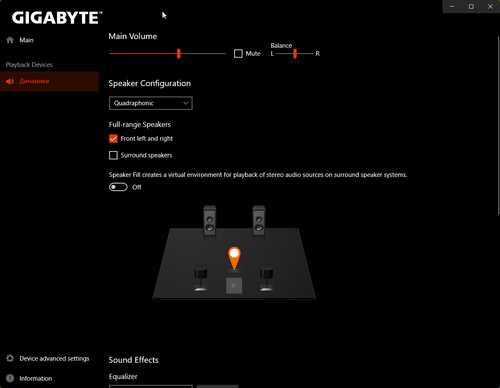Click the home icon beside Main
Screen dimensions: 500x388
coord(10,40)
